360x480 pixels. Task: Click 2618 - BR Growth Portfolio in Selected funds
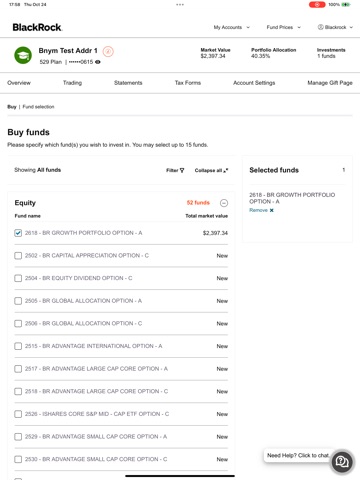pos(292,198)
